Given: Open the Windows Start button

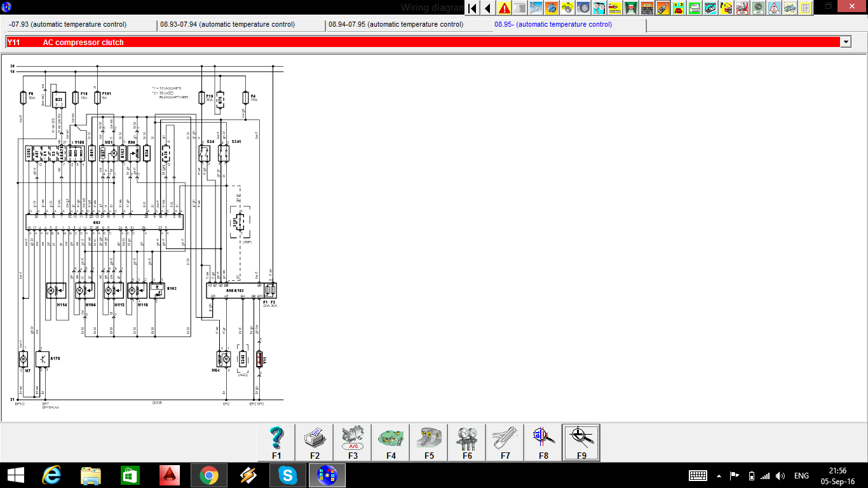Looking at the screenshot, I should pyautogui.click(x=15, y=475).
